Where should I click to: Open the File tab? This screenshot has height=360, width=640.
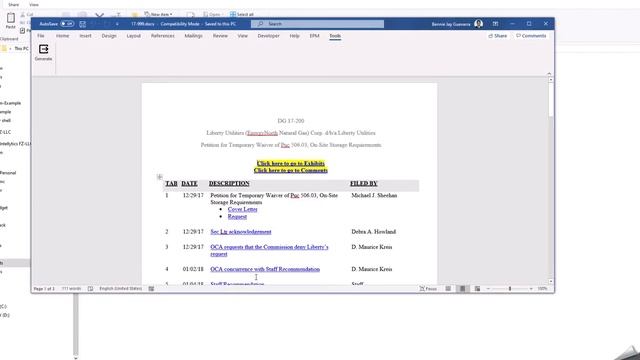[41, 36]
